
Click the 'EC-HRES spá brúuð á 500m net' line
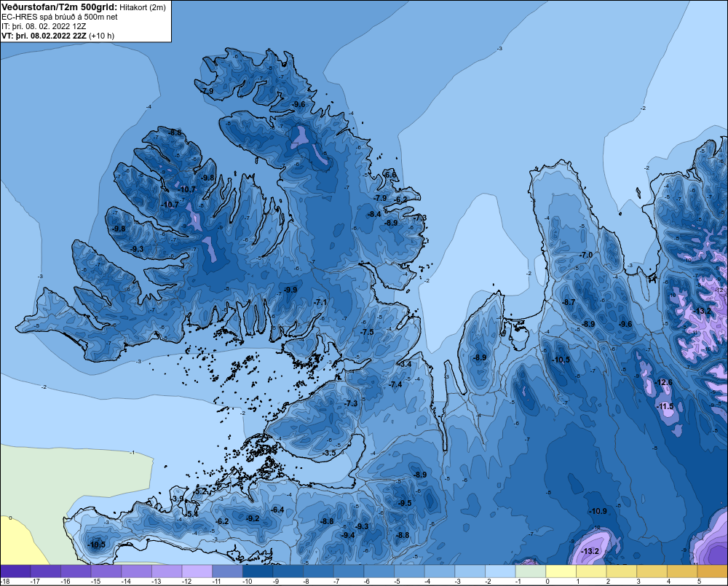[60, 17]
